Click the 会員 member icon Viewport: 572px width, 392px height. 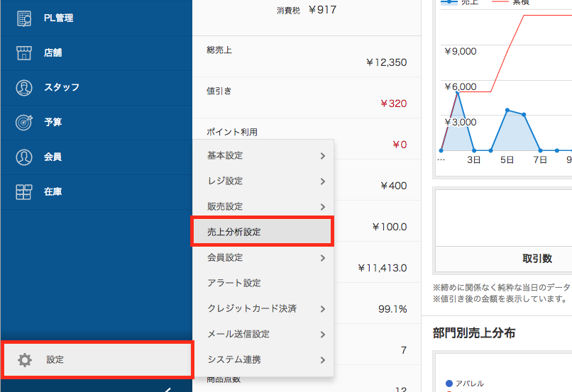click(24, 157)
